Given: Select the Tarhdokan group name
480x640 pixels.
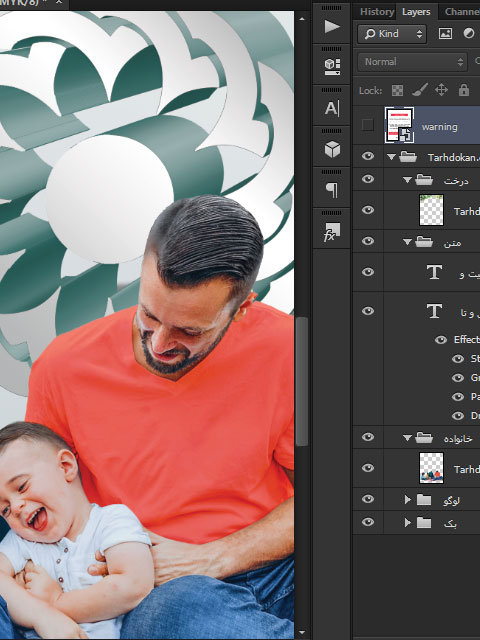Looking at the screenshot, I should (x=453, y=157).
